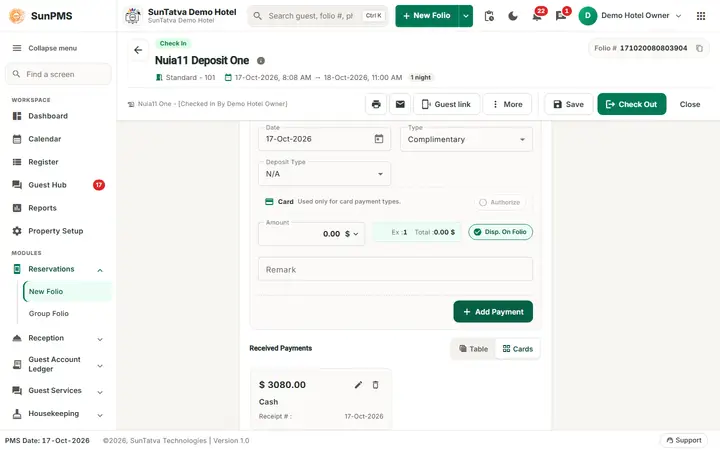Viewport: 720px width, 450px height.
Task: Click the New Folio button
Action: pyautogui.click(x=427, y=16)
